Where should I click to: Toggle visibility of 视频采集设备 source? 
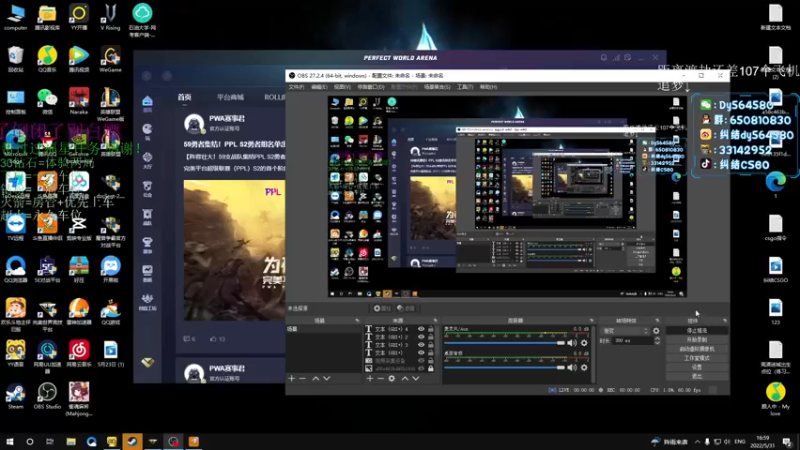click(x=421, y=360)
